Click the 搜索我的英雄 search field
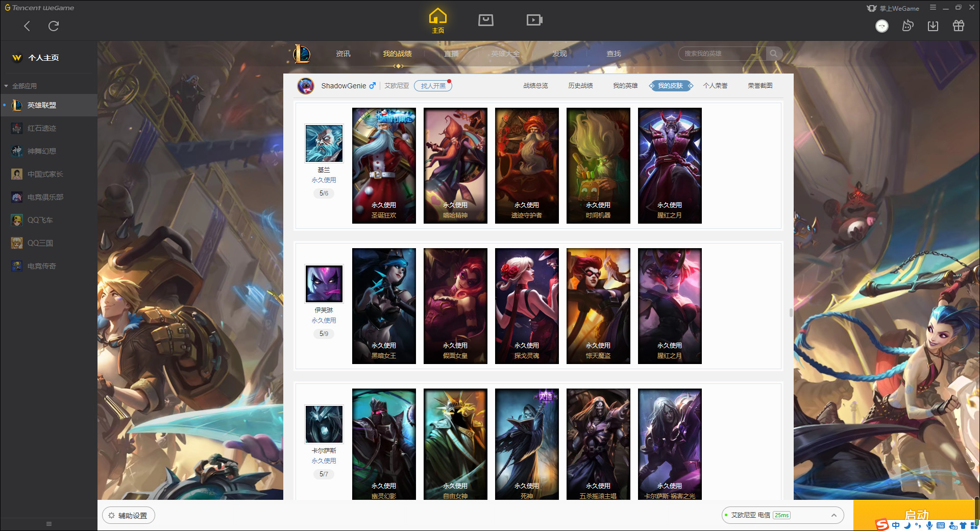Screen dimensions: 980x531 pyautogui.click(x=722, y=54)
